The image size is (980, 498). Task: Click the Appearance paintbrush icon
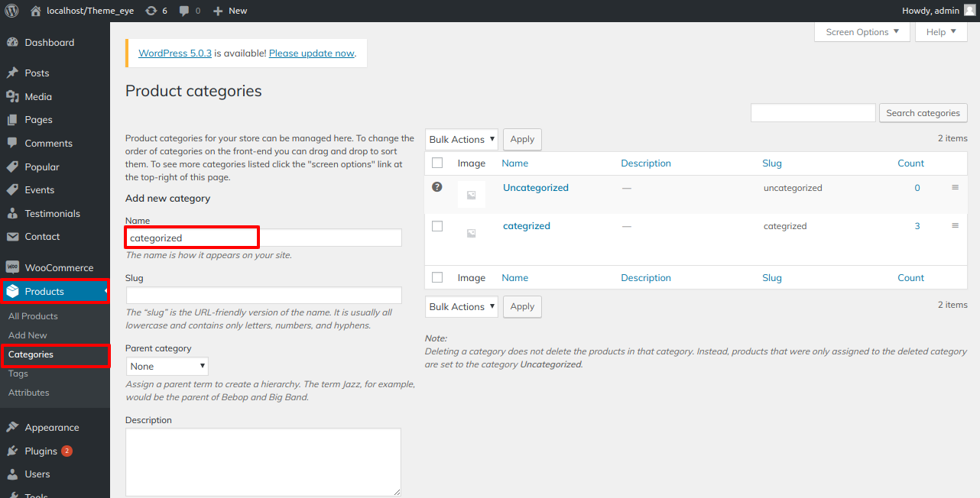(12, 428)
